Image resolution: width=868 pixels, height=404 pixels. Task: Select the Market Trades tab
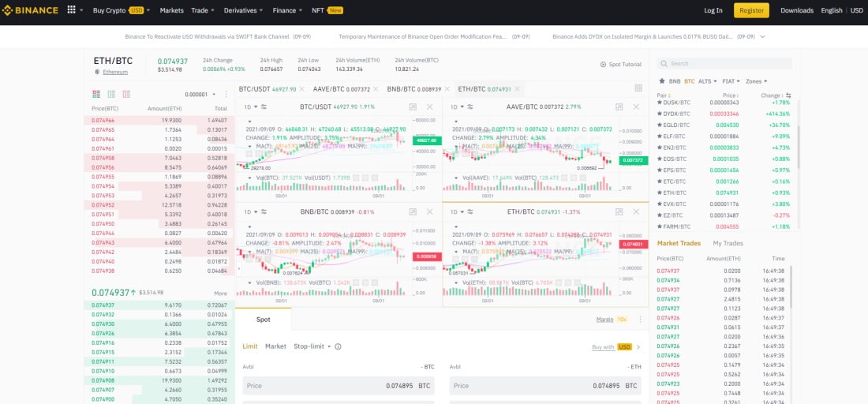coord(679,244)
